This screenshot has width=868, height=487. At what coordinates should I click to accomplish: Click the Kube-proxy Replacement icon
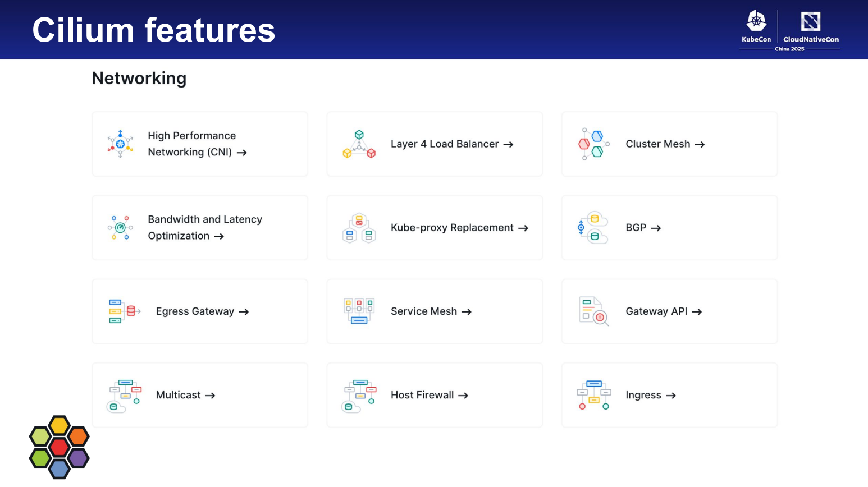point(359,228)
